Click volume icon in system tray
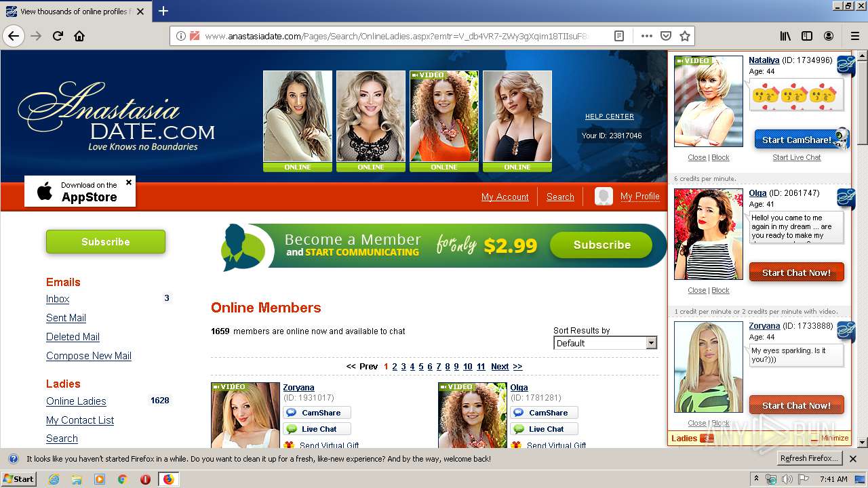Viewport: 868px width, 488px height. click(787, 479)
